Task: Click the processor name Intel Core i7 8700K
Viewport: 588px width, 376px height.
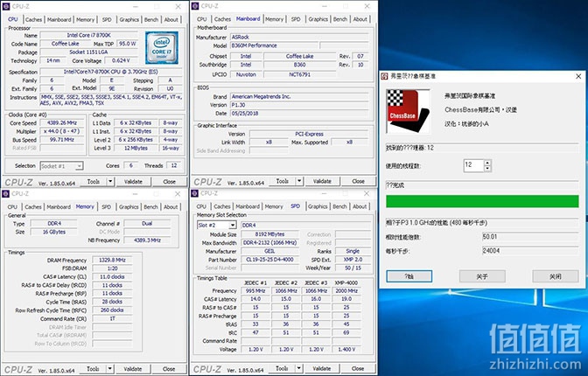Action: pyautogui.click(x=89, y=35)
